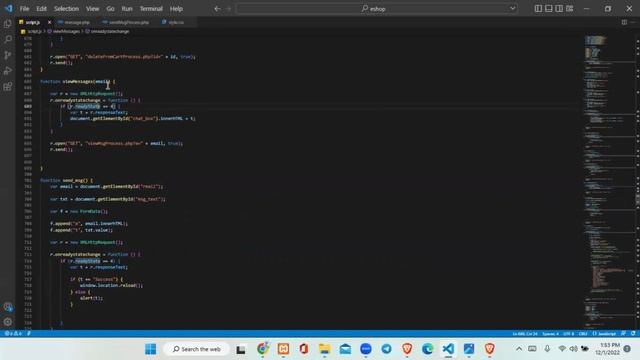Screen dimensions: 640x360
Task: Open Microsoft Edge from the taskbar
Action: 427,349
